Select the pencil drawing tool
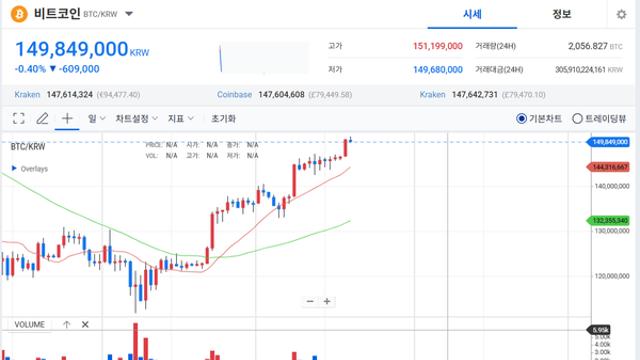 (42, 118)
